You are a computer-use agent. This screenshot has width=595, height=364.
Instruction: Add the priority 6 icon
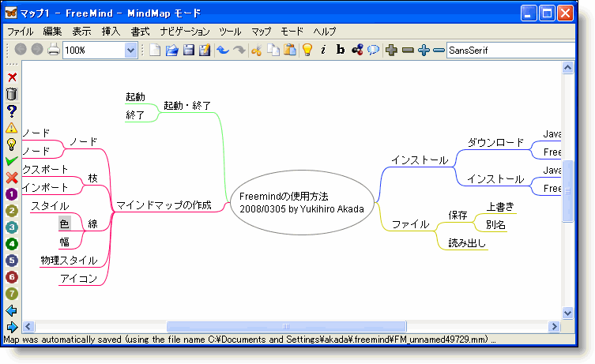11,277
